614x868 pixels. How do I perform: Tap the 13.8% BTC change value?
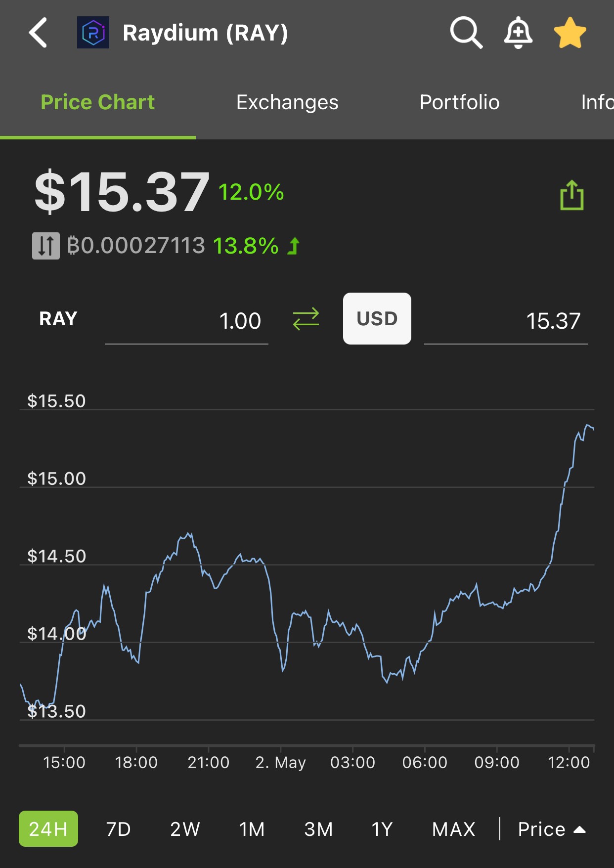coord(246,246)
